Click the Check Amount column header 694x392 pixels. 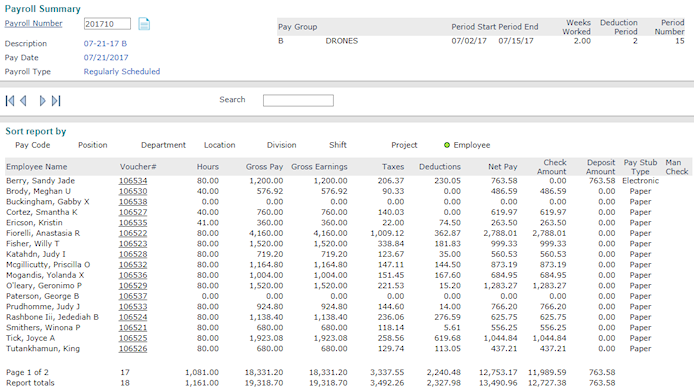551,167
